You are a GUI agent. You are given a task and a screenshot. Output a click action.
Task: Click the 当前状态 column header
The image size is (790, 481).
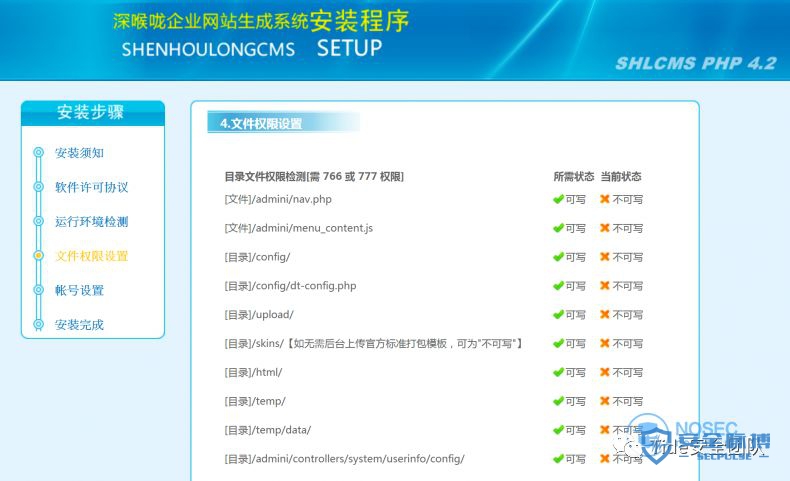[621, 177]
